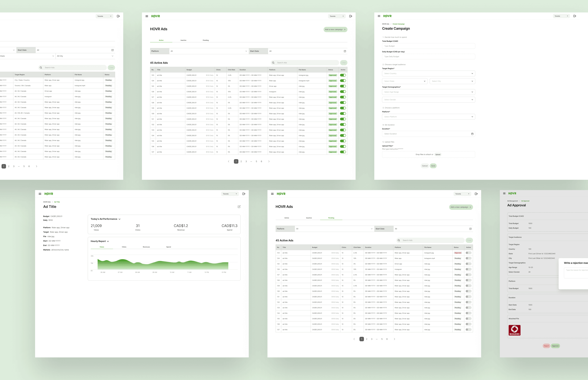Open hamburger menu on Create Campaign page

379,16
